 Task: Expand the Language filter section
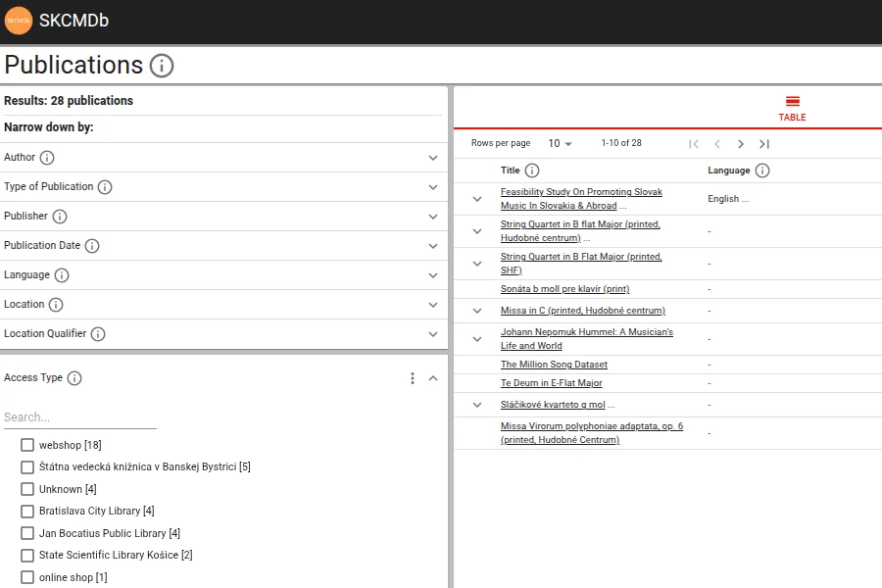point(433,275)
